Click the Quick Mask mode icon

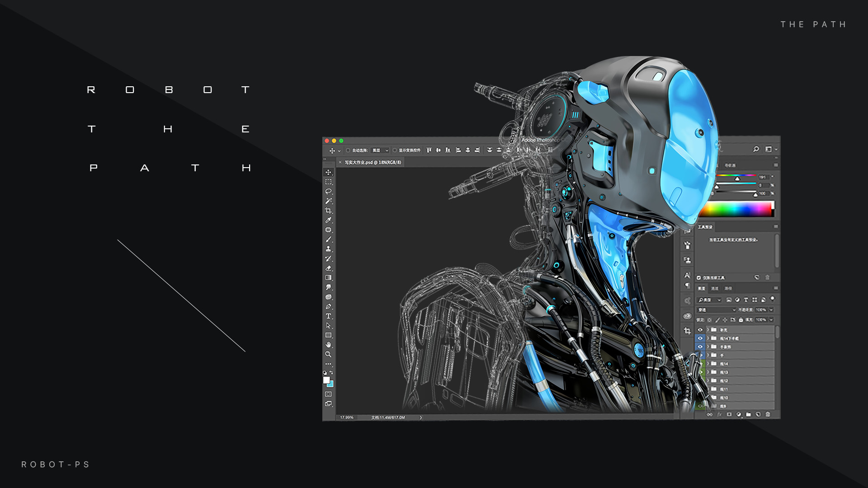coord(329,394)
